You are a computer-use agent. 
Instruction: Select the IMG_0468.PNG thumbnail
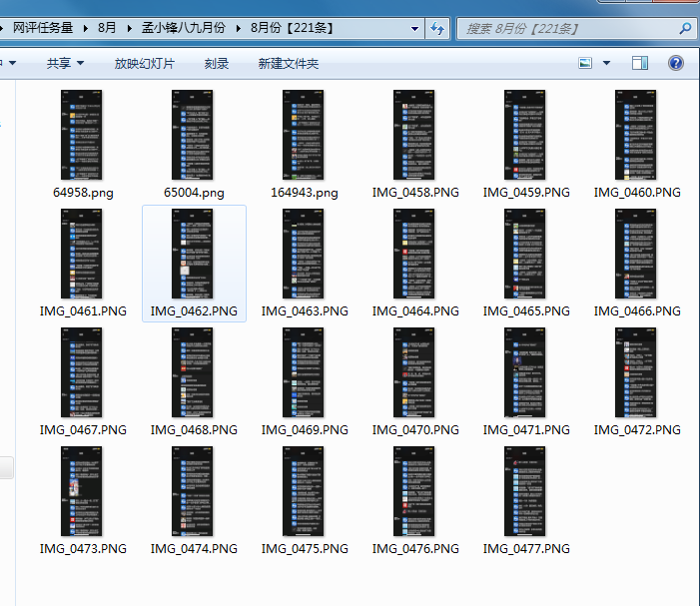[x=193, y=372]
